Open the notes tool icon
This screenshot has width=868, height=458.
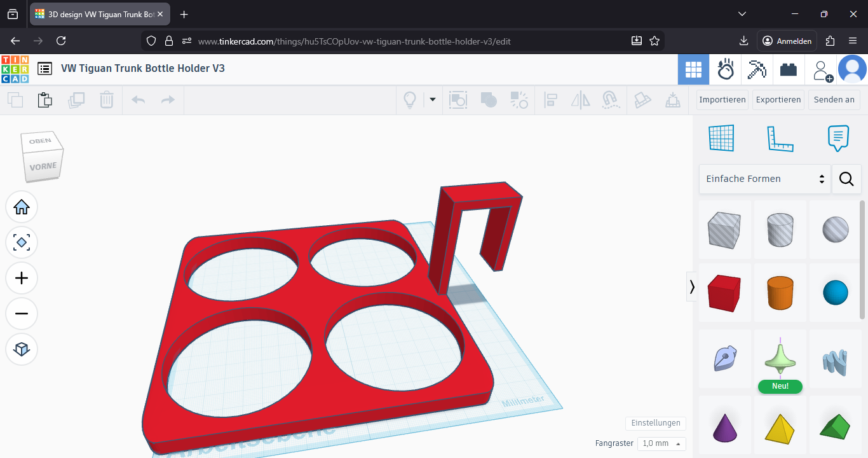click(x=838, y=138)
